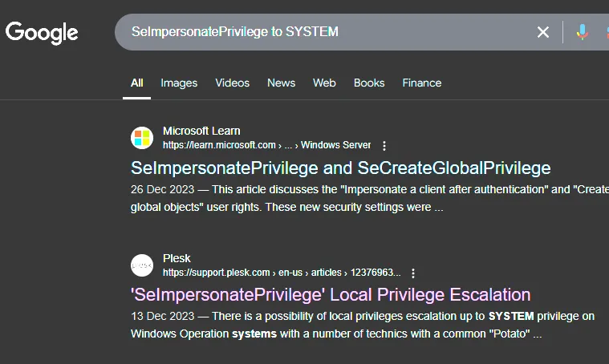Clear the search query with X
The height and width of the screenshot is (364, 609).
coord(542,32)
